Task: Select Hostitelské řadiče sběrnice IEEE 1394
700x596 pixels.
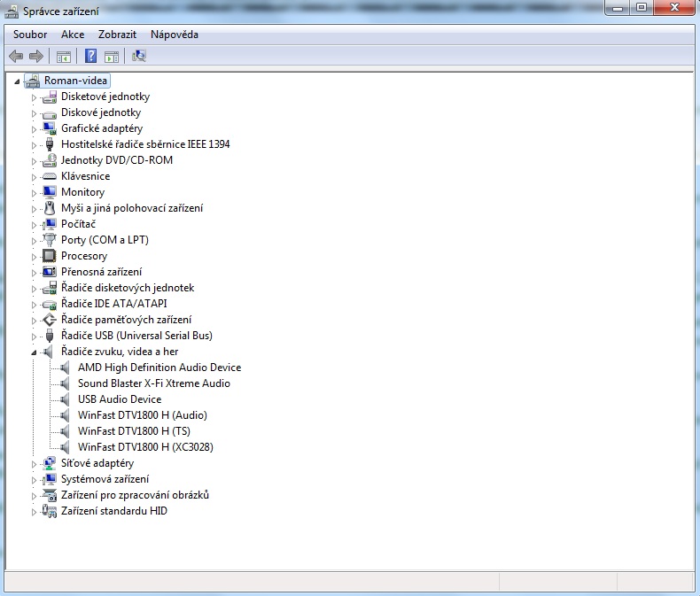Action: point(145,144)
